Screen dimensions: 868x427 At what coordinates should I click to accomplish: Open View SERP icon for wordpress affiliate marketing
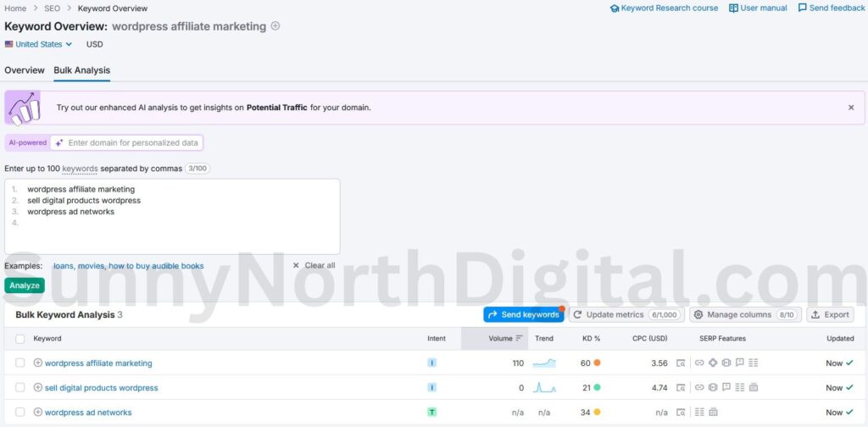point(681,363)
